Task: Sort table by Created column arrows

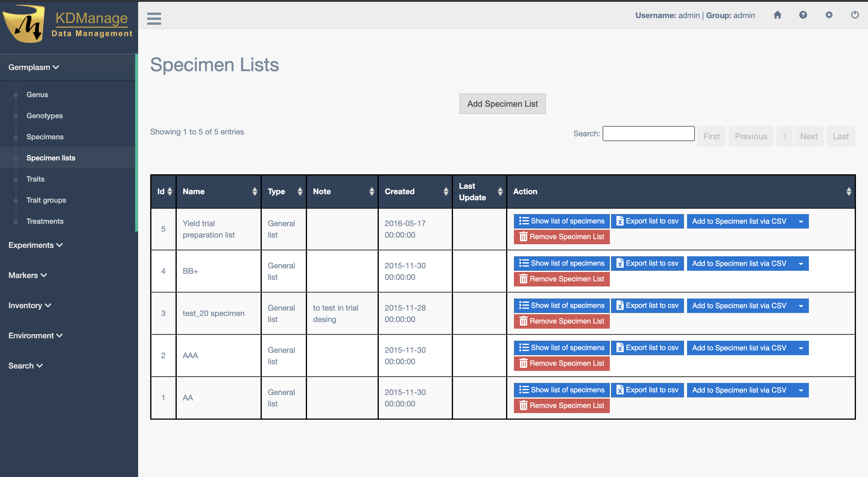Action: click(x=445, y=191)
